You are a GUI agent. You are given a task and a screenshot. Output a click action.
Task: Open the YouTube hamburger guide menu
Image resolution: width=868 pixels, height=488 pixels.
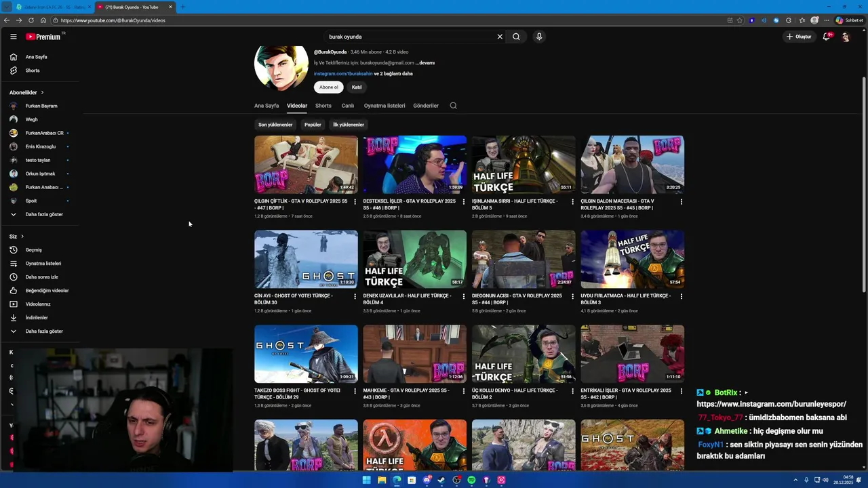13,37
